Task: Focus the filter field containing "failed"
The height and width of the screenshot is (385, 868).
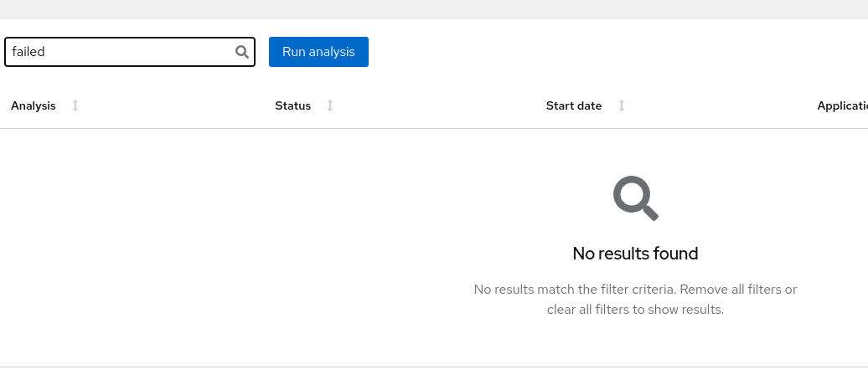Action: 117,52
